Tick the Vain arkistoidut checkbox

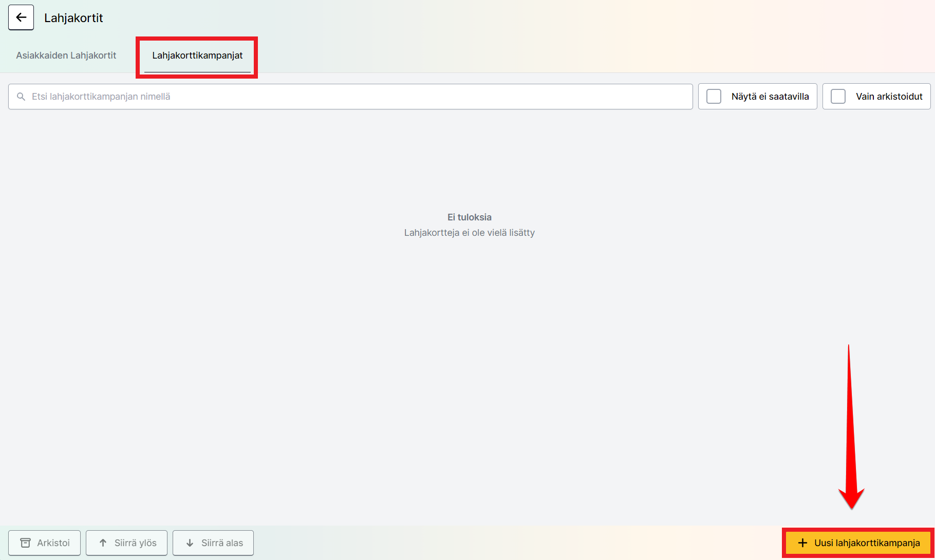[838, 97]
